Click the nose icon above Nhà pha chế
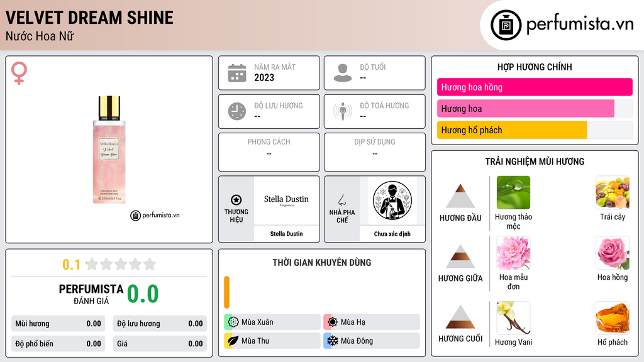The image size is (644, 362). tap(341, 200)
